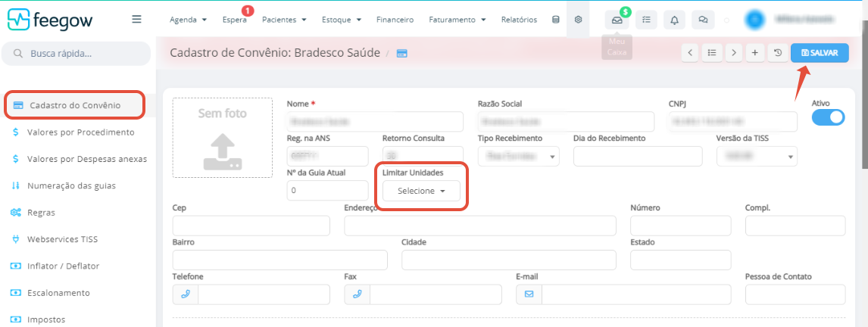Screen dimensions: 868x327
Task: Click the Endereço input field
Action: (480, 226)
